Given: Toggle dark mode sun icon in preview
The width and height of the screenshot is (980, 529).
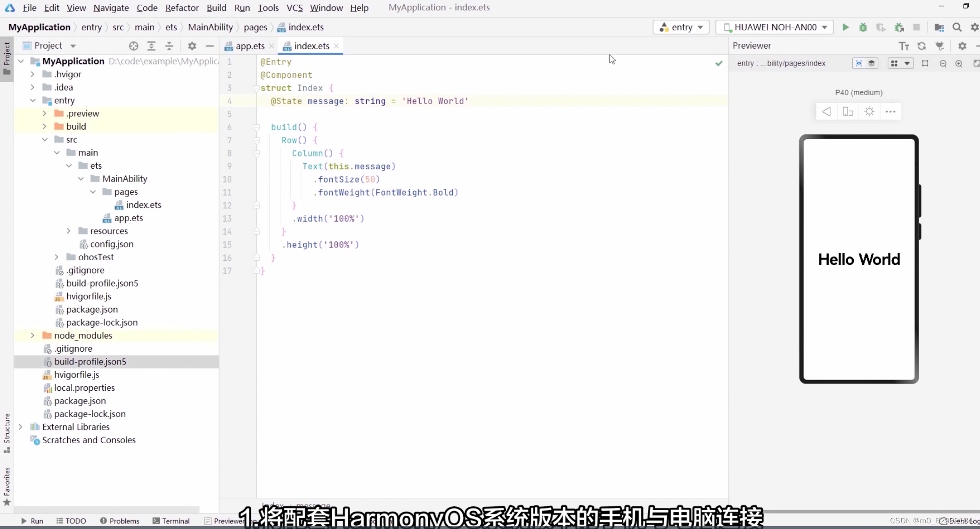Looking at the screenshot, I should pyautogui.click(x=869, y=112).
